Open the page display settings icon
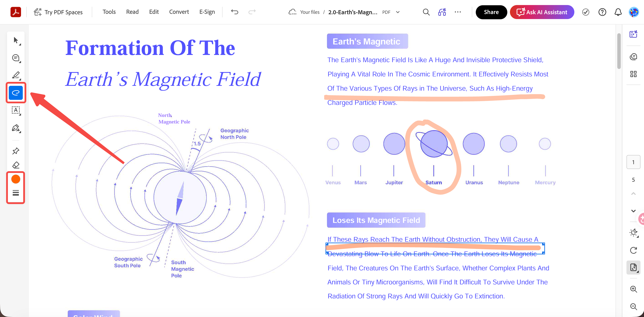Image resolution: width=644 pixels, height=317 pixels. point(633,268)
